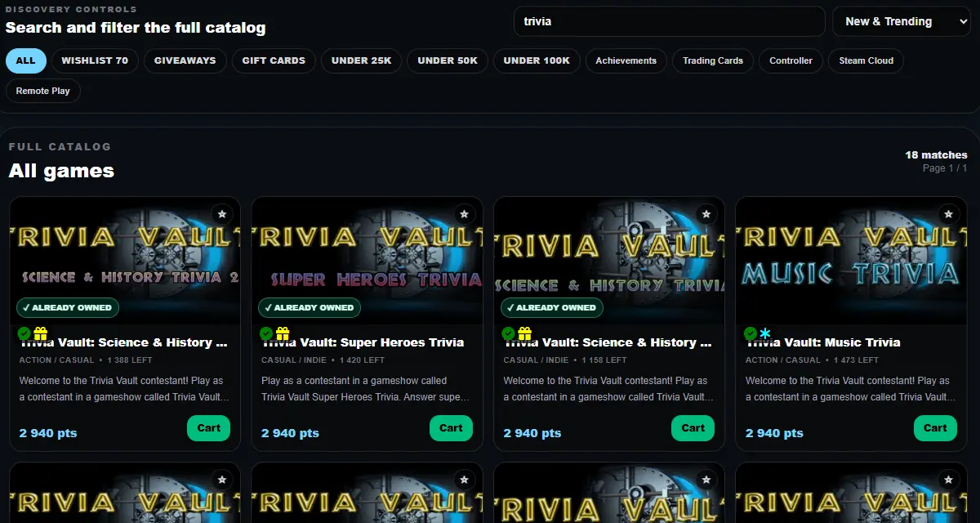The height and width of the screenshot is (523, 980).
Task: Click the search field containing "trivia"
Action: point(670,22)
